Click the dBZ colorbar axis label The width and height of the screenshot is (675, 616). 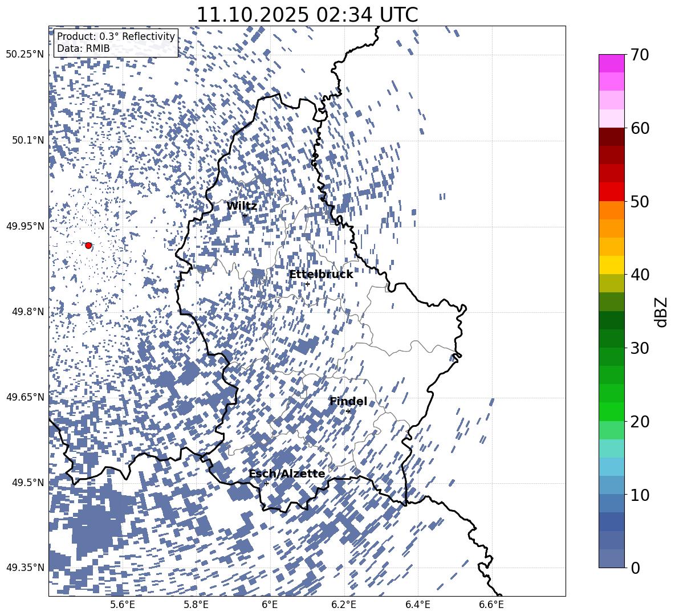click(x=662, y=312)
